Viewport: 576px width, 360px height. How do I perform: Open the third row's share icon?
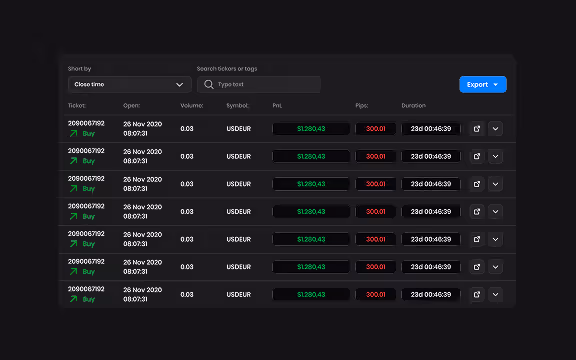click(476, 184)
